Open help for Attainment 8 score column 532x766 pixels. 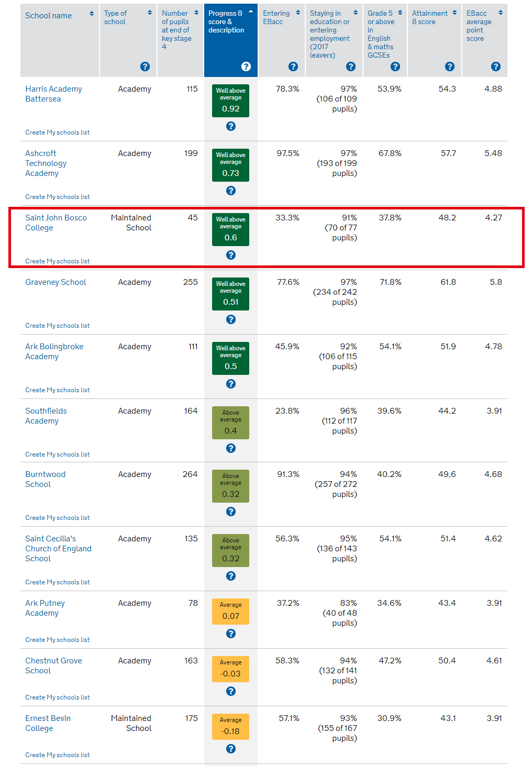pos(449,66)
